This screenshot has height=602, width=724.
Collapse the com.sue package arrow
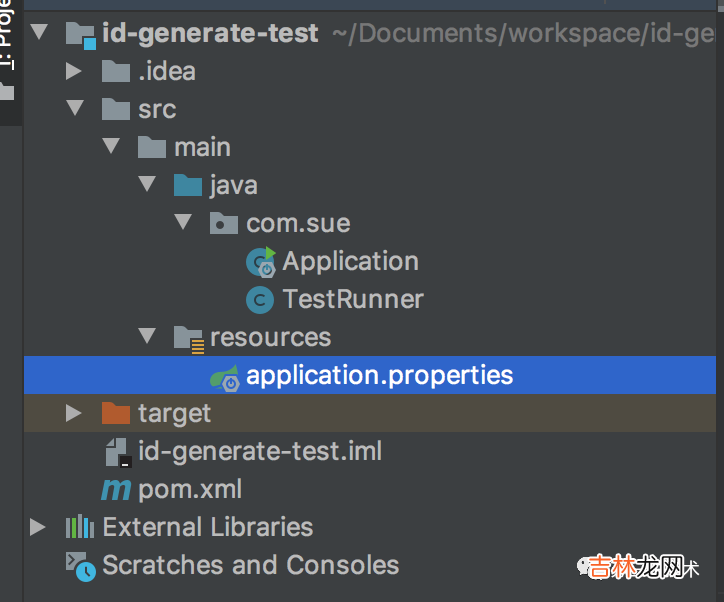point(183,223)
